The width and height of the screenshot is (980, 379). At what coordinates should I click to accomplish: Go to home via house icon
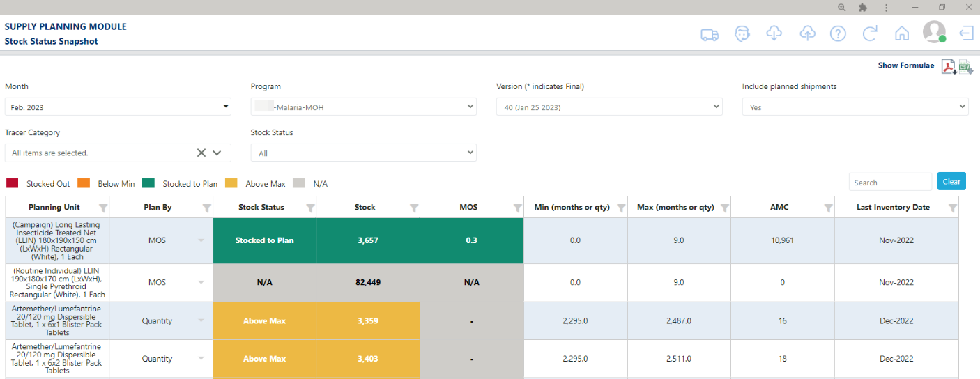click(x=902, y=33)
